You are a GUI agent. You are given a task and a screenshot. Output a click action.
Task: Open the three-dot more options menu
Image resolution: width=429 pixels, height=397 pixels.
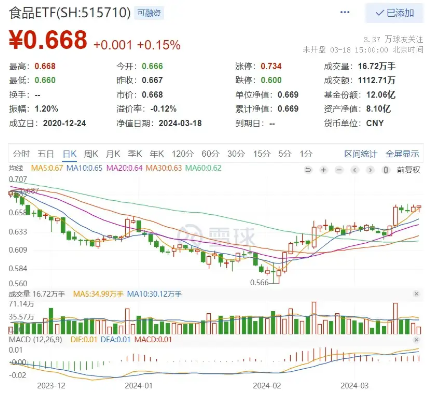click(x=345, y=12)
